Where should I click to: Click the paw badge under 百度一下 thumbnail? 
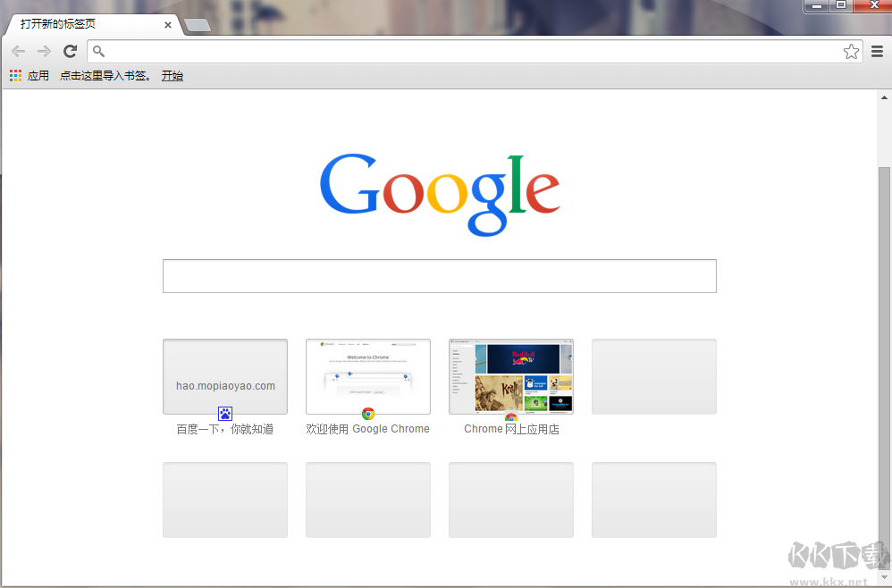(224, 413)
